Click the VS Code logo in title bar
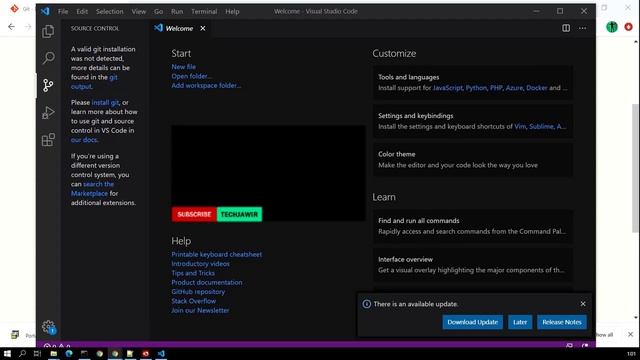 coord(45,11)
